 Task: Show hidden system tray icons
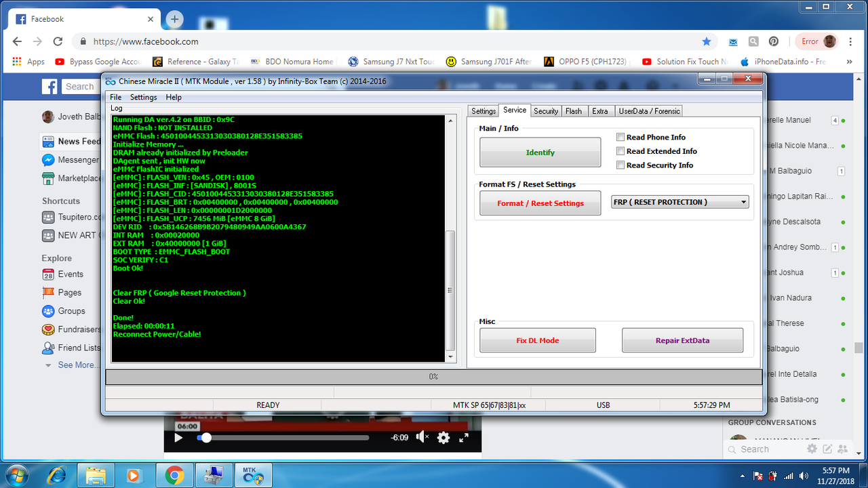[x=743, y=476]
